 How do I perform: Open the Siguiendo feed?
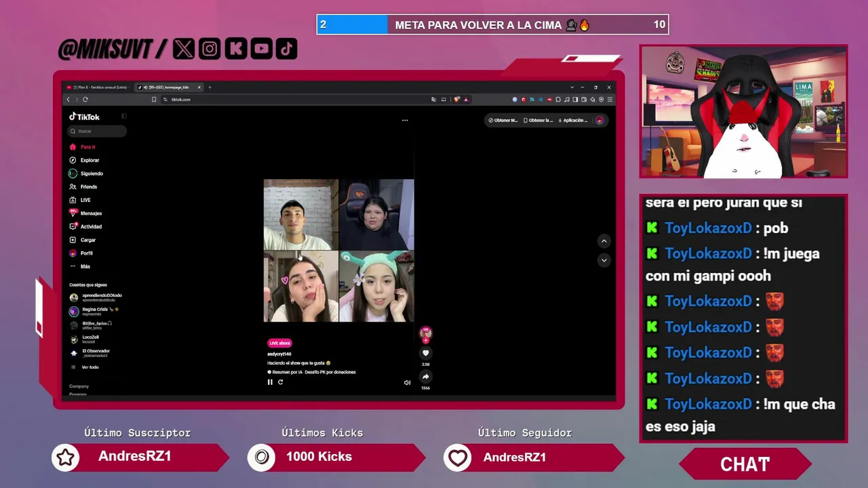pyautogui.click(x=86, y=174)
